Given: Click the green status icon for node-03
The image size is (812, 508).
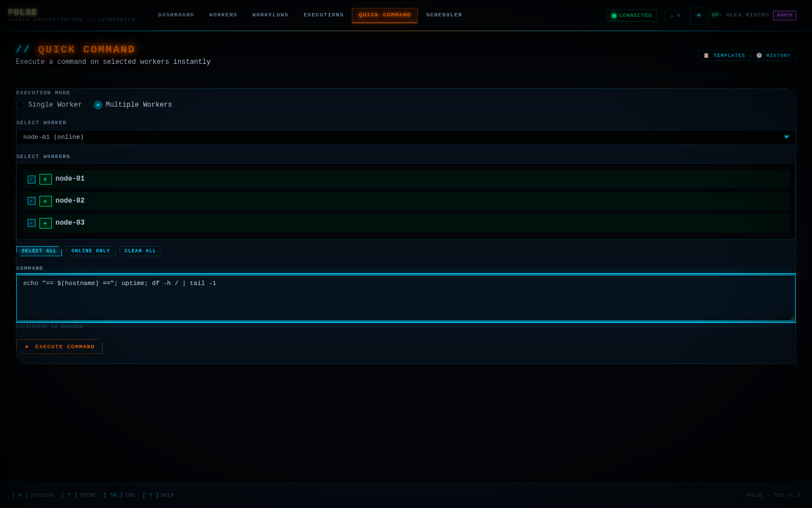Looking at the screenshot, I should pyautogui.click(x=46, y=224).
